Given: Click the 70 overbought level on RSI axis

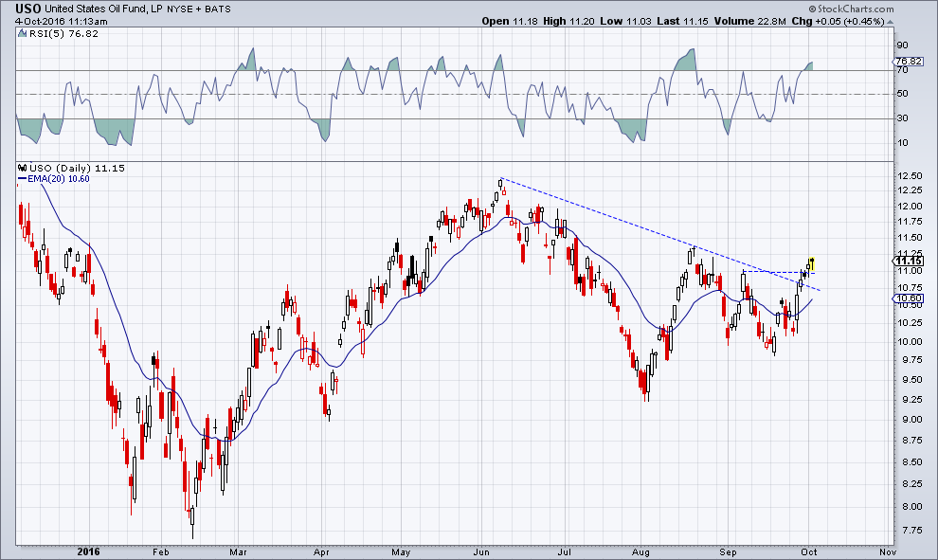Looking at the screenshot, I should click(x=902, y=70).
